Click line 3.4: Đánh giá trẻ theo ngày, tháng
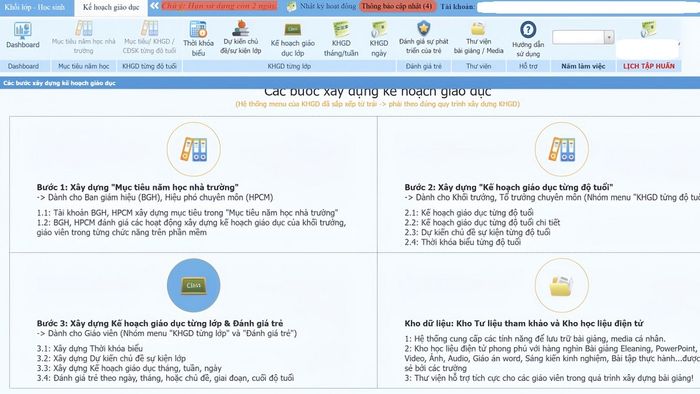This screenshot has width=700, height=394. point(165,378)
